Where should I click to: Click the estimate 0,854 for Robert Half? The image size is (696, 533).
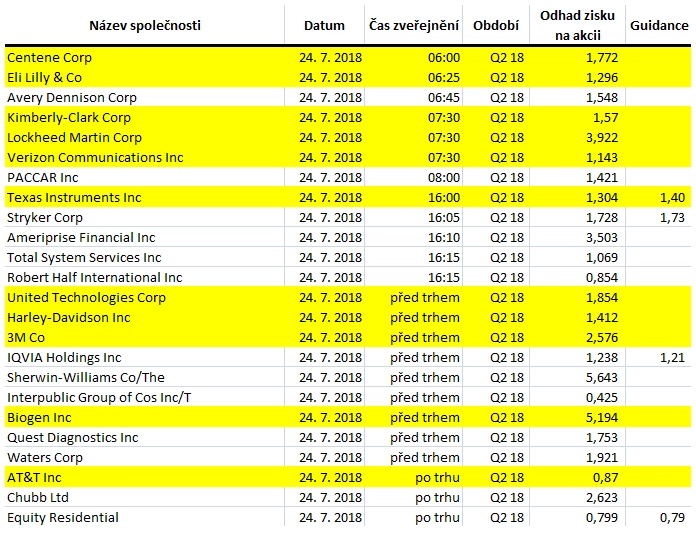(x=602, y=277)
